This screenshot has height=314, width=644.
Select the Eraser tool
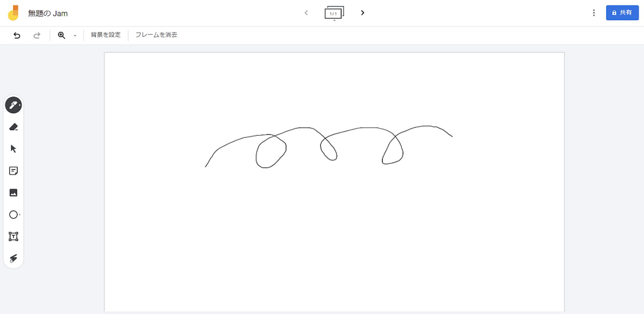tap(13, 127)
